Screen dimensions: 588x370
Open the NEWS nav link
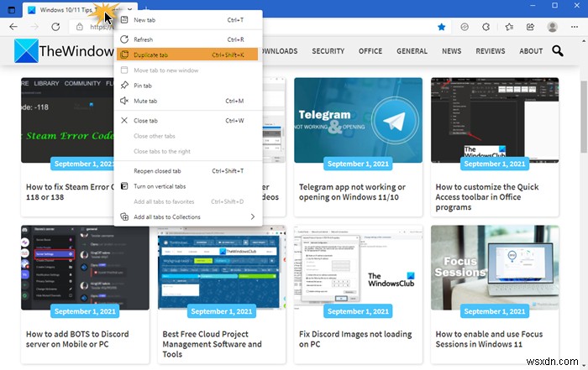click(x=452, y=51)
